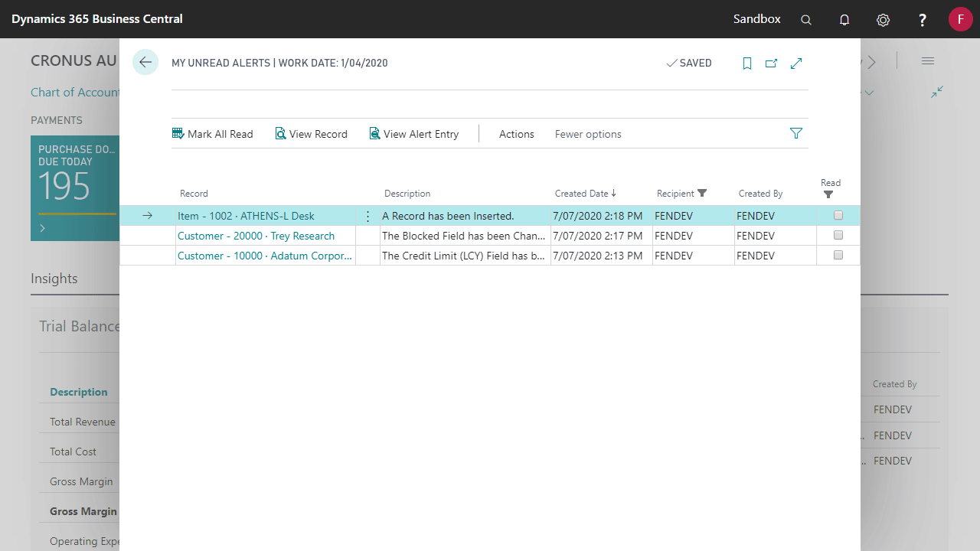This screenshot has height=551, width=980.
Task: Open the Created By column header menu
Action: tap(760, 194)
